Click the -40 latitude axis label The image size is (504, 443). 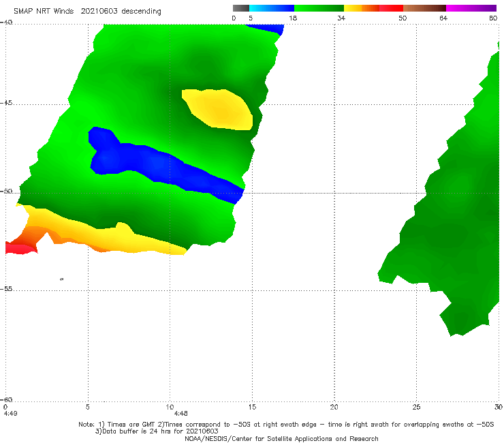pos(6,22)
